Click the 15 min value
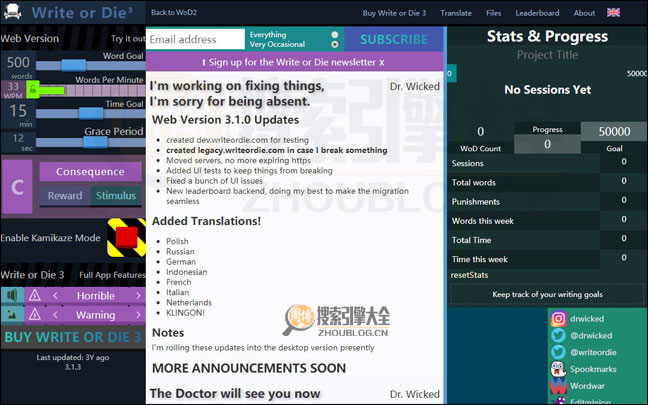Screen dimensions: 648x405 [18, 111]
